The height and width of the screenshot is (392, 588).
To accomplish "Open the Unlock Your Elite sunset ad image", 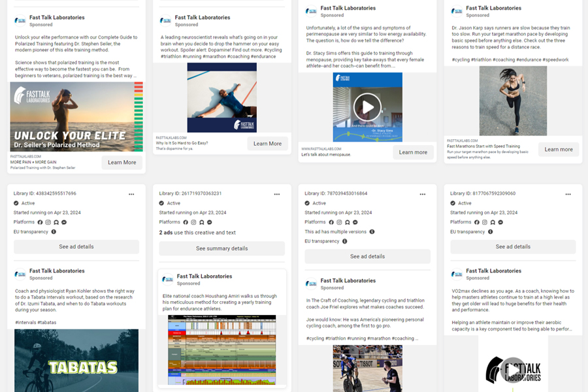I will 76,117.
